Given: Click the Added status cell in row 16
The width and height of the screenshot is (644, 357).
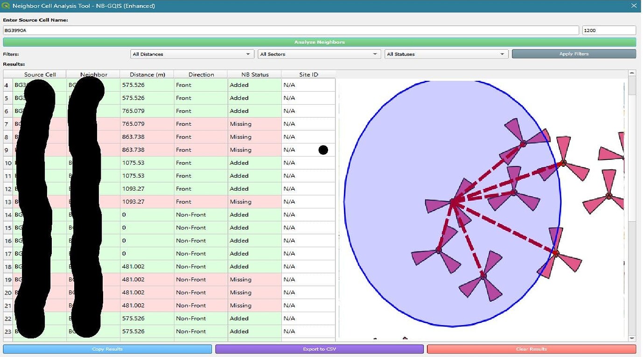Looking at the screenshot, I should 255,241.
